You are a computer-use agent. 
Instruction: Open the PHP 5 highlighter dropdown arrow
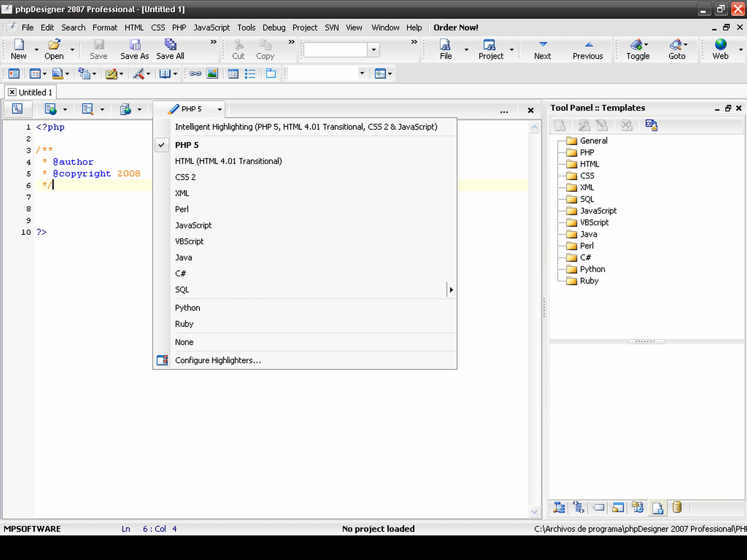[219, 109]
